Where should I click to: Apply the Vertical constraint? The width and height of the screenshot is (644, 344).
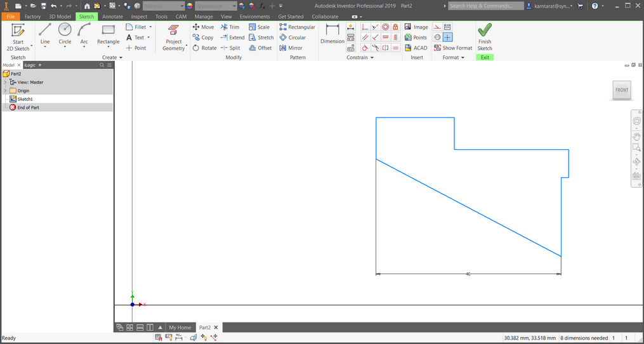pos(395,37)
